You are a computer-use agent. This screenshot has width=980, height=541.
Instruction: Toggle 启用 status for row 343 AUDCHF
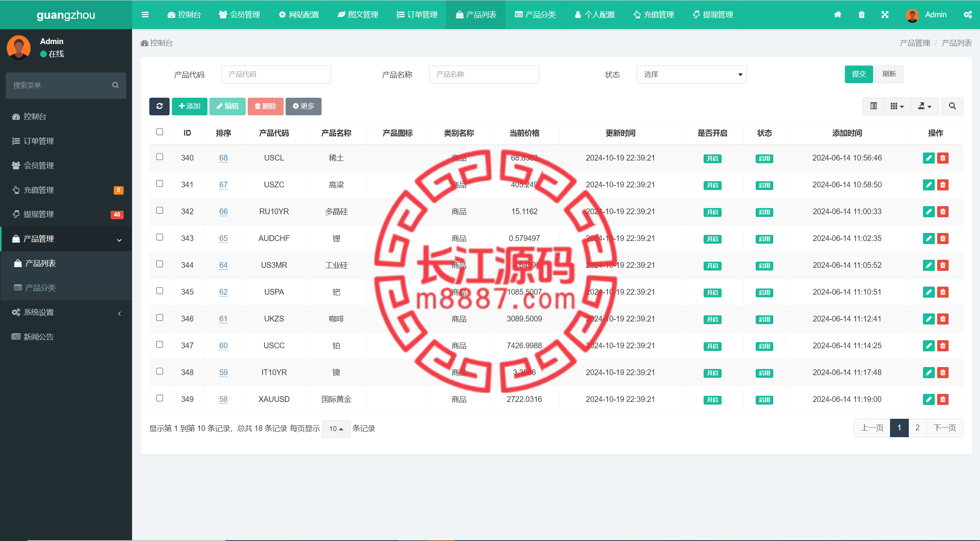pyautogui.click(x=764, y=239)
